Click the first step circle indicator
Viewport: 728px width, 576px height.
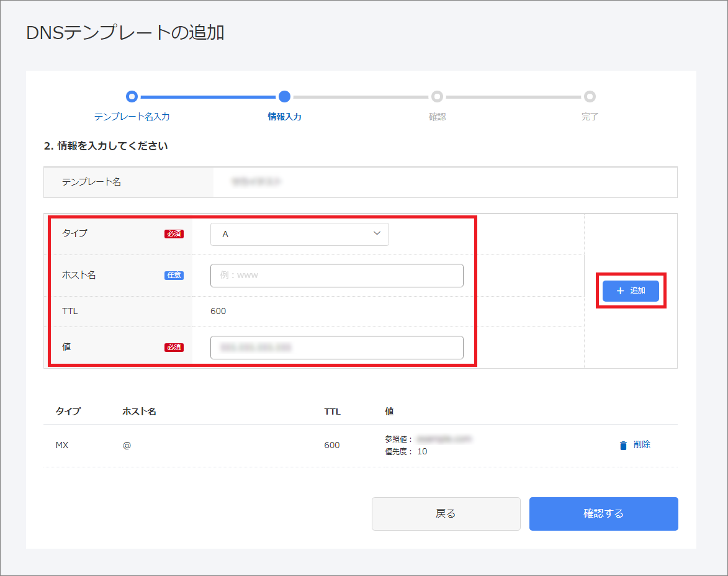[132, 97]
